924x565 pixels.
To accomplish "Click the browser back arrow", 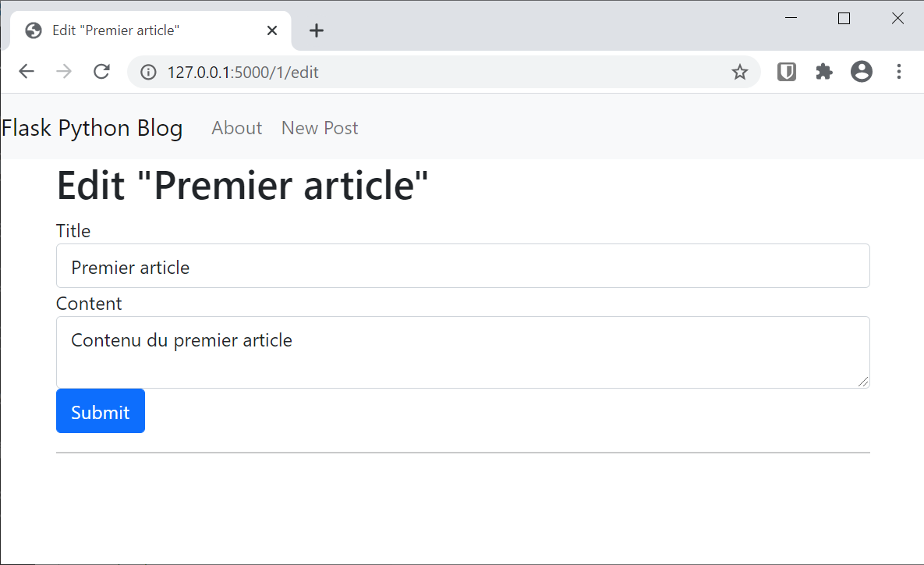I will click(x=27, y=72).
